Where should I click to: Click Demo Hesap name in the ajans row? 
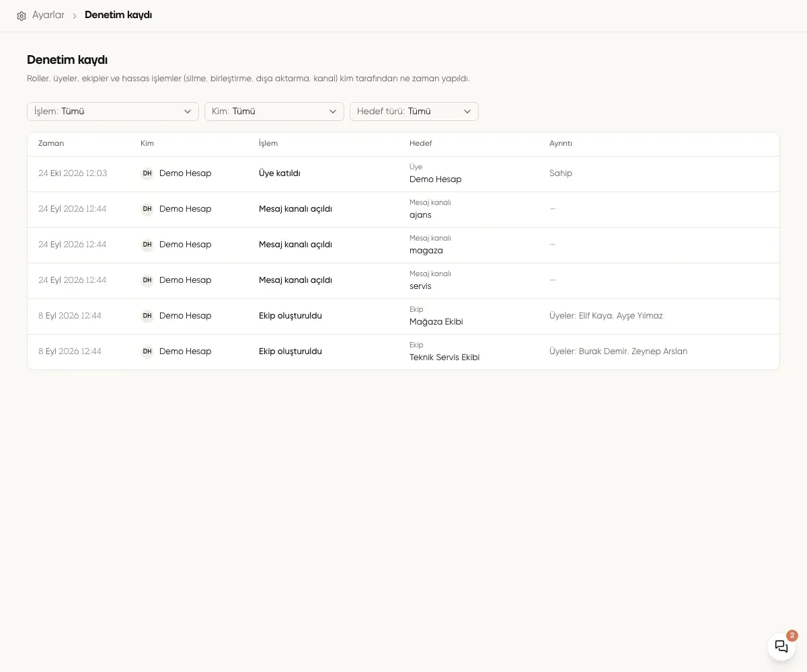(x=186, y=209)
